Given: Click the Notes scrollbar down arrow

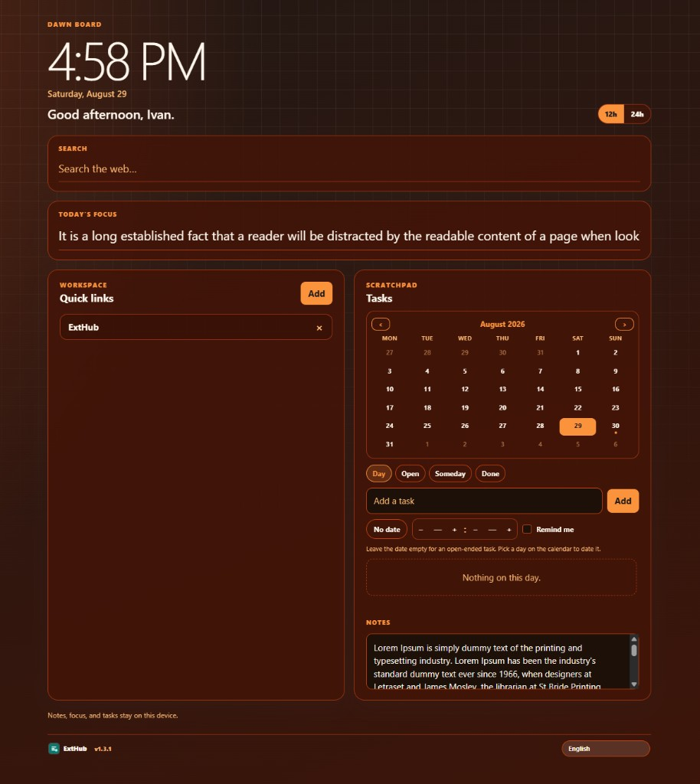Looking at the screenshot, I should (634, 684).
